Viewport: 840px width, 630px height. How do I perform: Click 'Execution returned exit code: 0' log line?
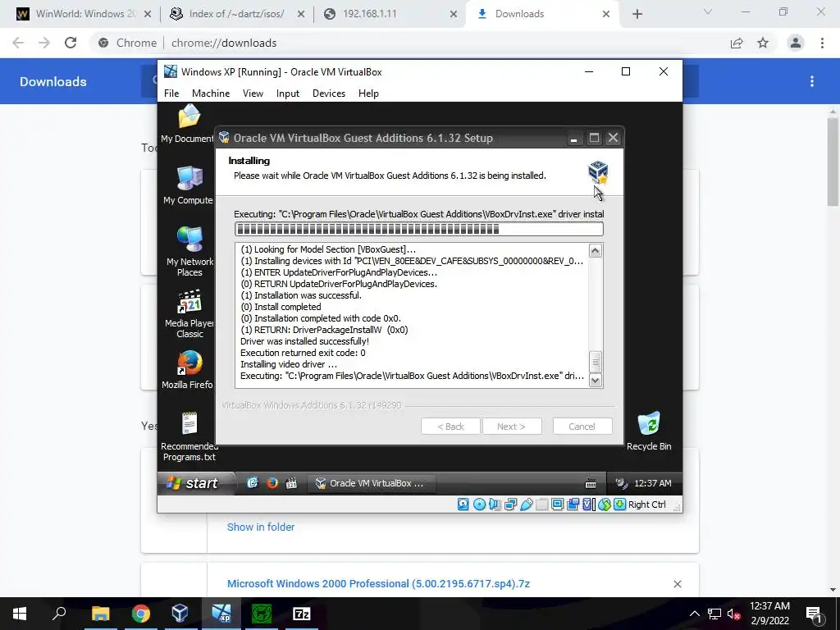pyautogui.click(x=303, y=353)
